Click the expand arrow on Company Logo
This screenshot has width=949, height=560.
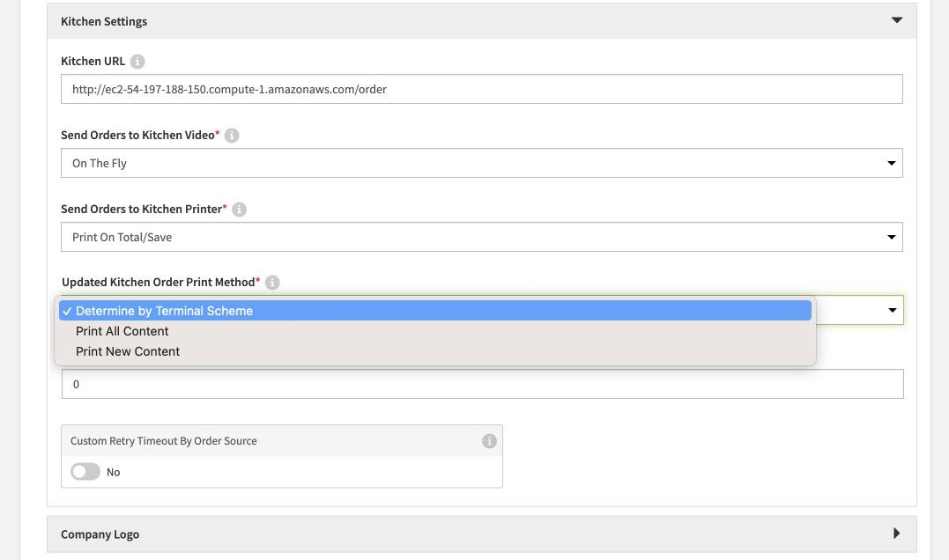pos(897,533)
